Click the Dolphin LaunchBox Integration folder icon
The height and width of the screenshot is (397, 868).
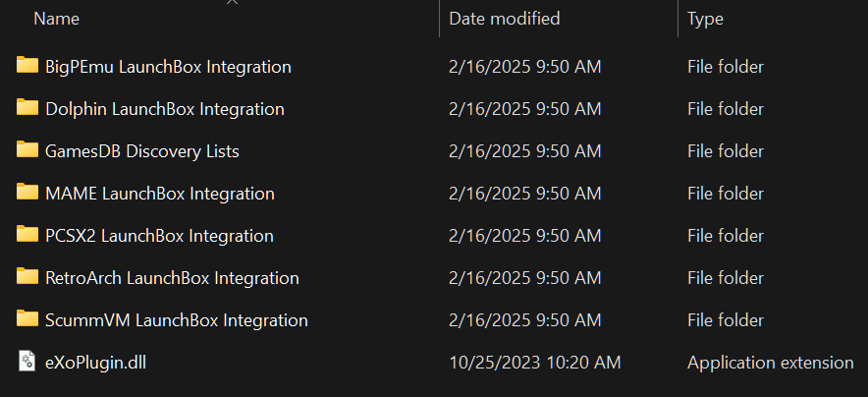27,108
